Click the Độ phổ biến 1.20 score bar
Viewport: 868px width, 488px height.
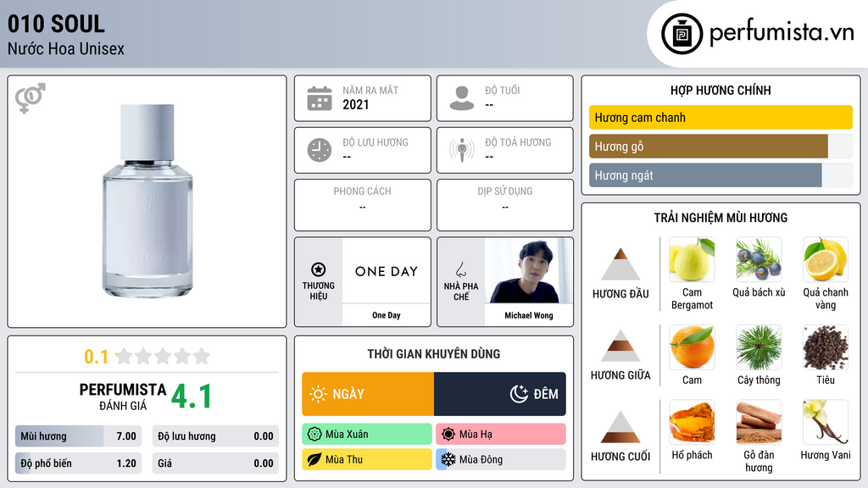(x=78, y=463)
